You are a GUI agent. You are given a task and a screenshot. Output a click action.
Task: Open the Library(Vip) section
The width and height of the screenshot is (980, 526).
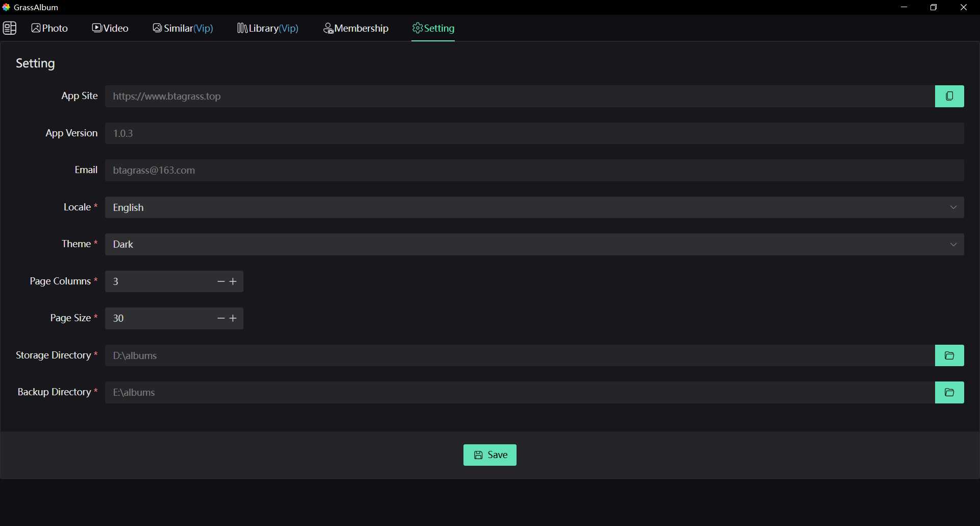click(x=267, y=28)
